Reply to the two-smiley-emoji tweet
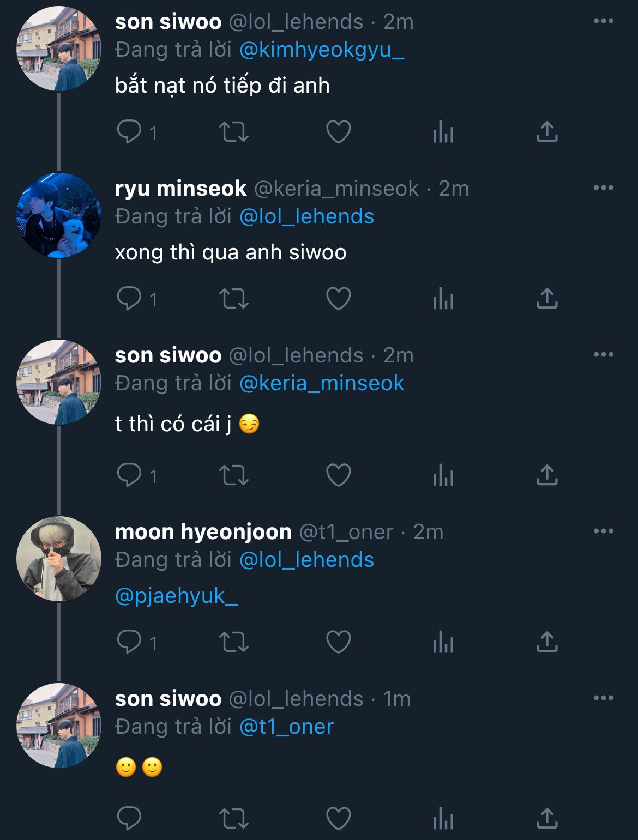The width and height of the screenshot is (638, 840). 129,818
